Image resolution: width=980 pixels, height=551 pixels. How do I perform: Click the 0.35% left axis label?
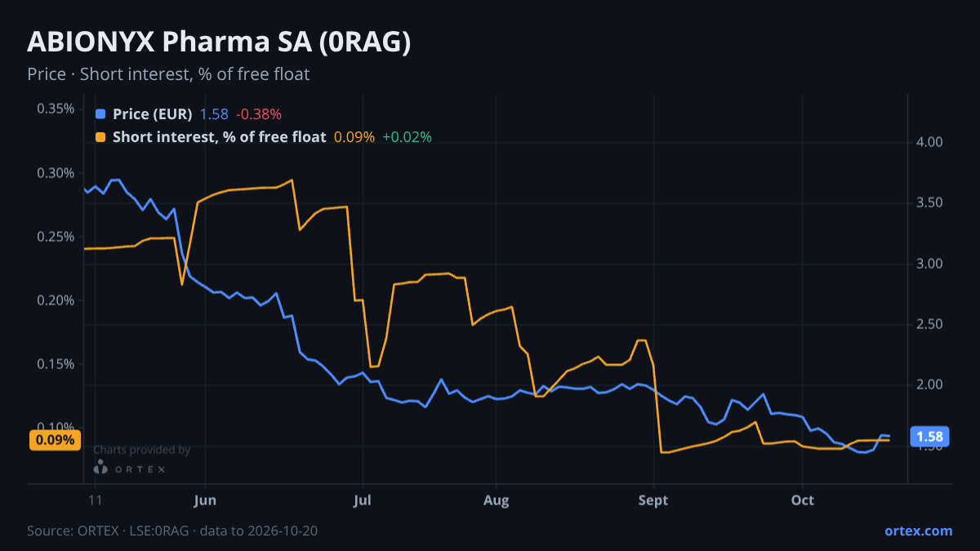coord(56,109)
